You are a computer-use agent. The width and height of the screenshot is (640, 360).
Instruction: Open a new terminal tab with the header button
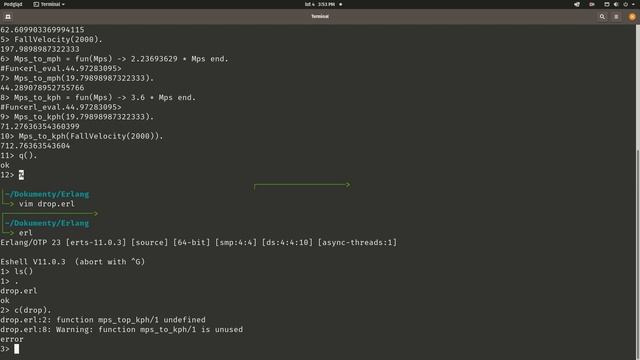click(x=8, y=17)
